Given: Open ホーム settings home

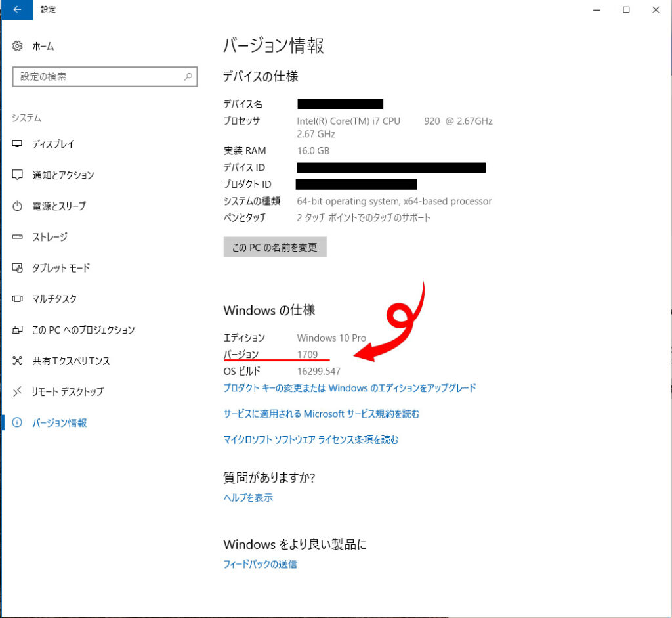Looking at the screenshot, I should (x=43, y=47).
